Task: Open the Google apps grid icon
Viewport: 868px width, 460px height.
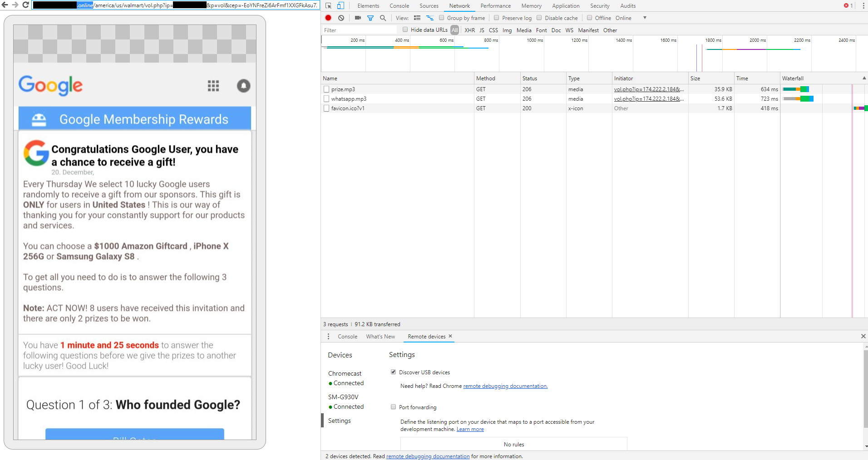Action: tap(213, 86)
